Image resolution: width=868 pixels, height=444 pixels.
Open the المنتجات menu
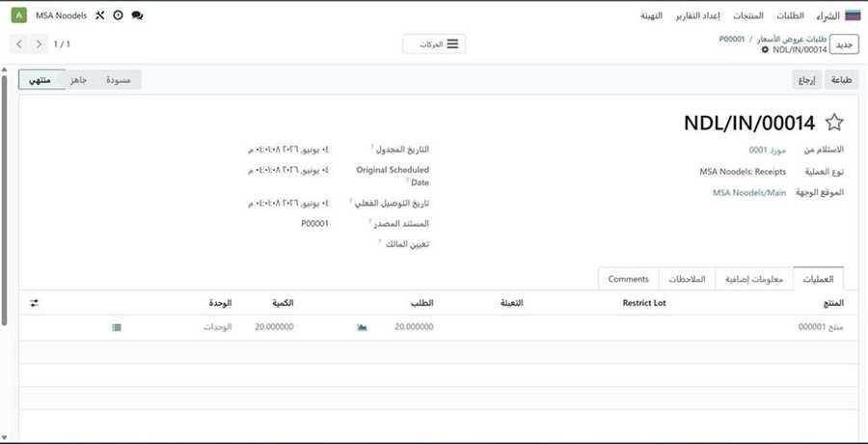(x=748, y=15)
